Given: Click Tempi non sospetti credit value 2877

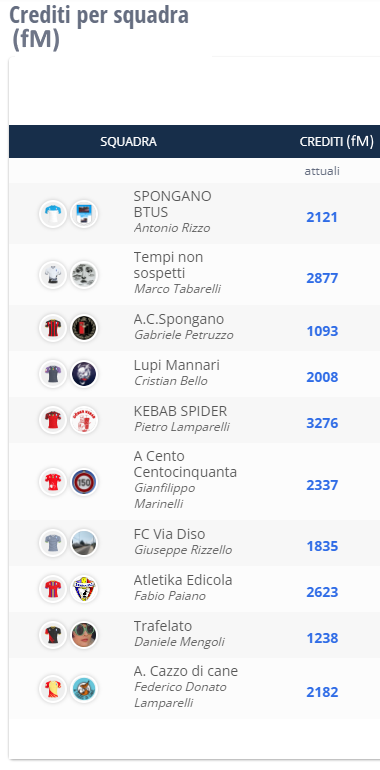Looking at the screenshot, I should pos(322,278).
